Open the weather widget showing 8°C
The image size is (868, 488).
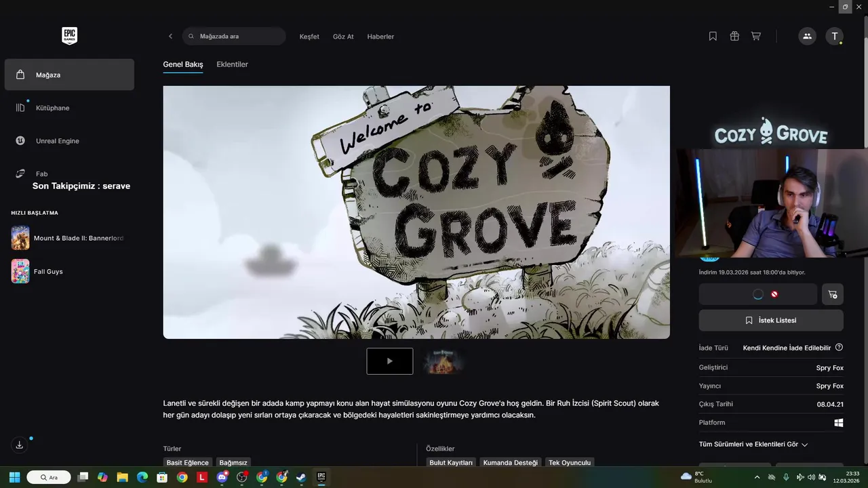coord(696,477)
